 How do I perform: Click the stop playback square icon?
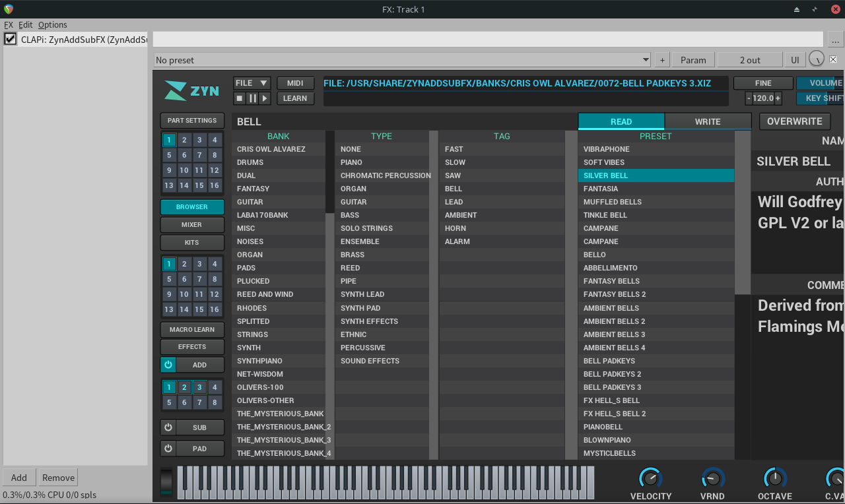[x=240, y=98]
